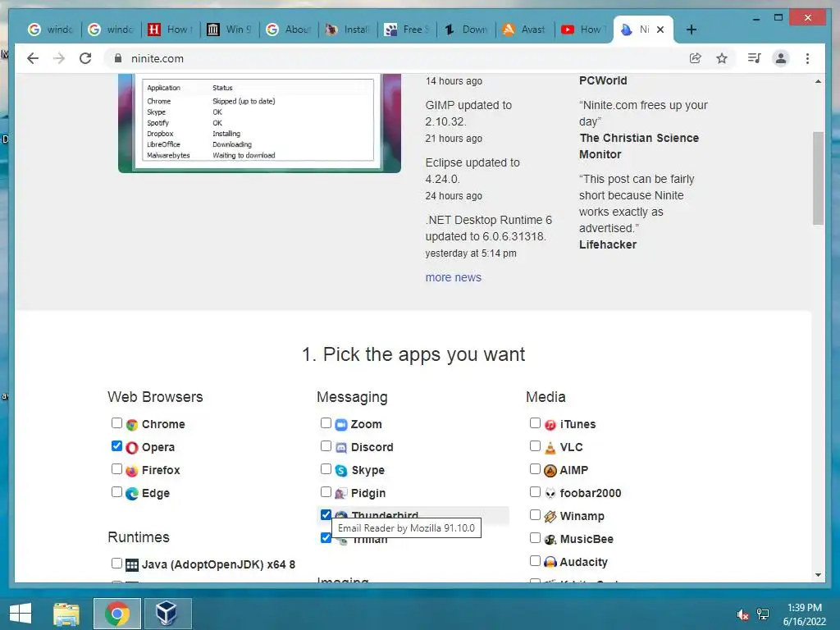
Task: Click the Audacity headphones icon
Action: pyautogui.click(x=550, y=562)
